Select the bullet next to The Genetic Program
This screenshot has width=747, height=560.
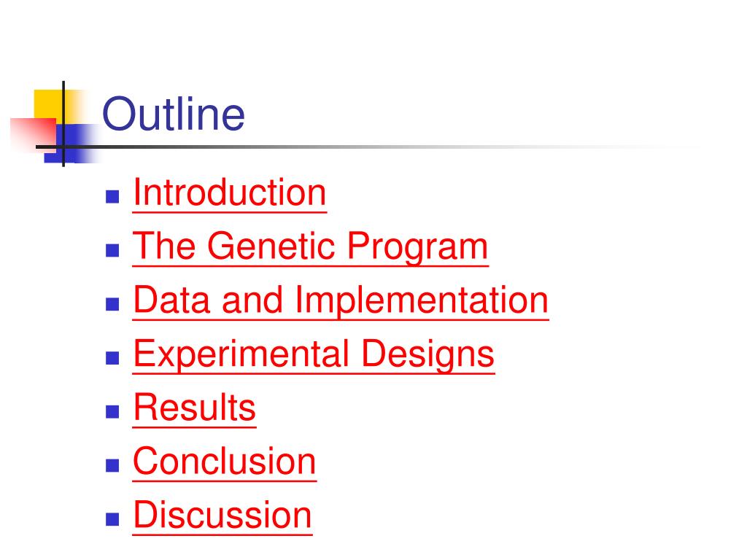point(112,251)
